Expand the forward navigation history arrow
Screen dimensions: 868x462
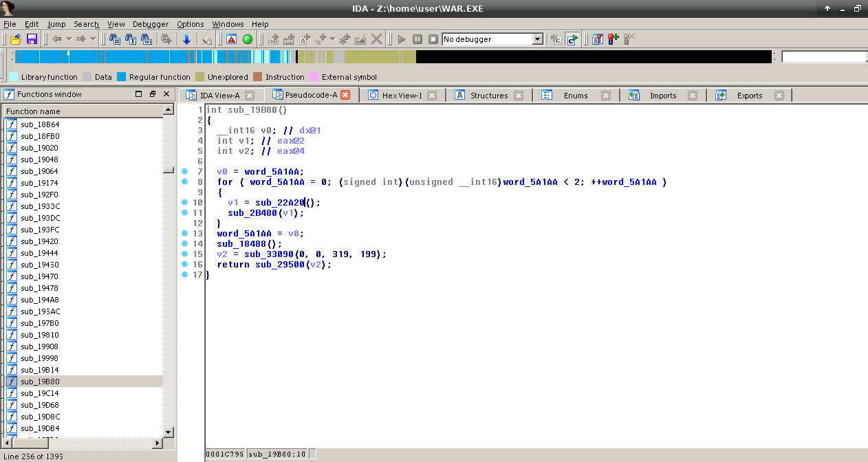[93, 39]
